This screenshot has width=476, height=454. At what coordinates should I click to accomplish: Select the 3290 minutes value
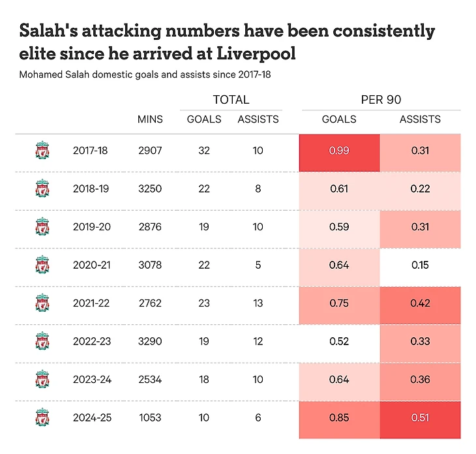[150, 341]
